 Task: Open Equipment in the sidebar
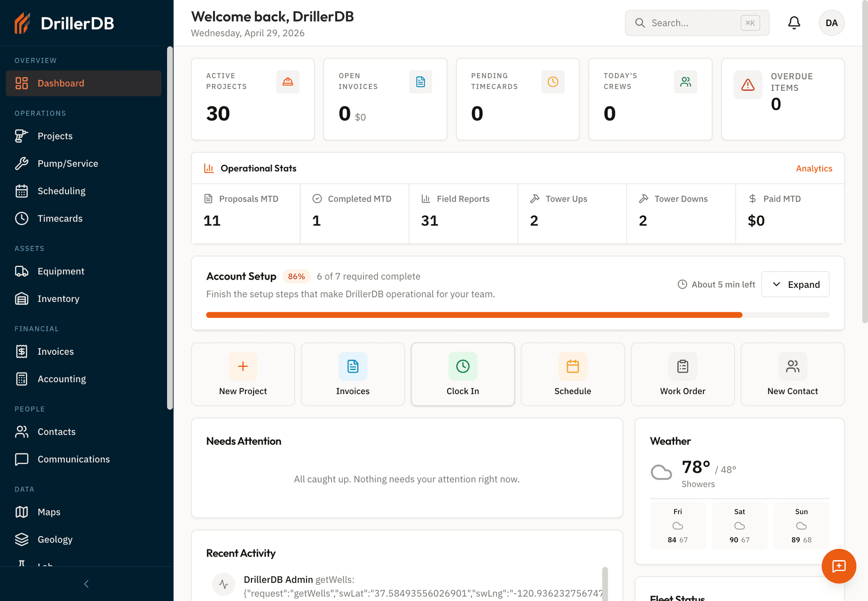84,271
